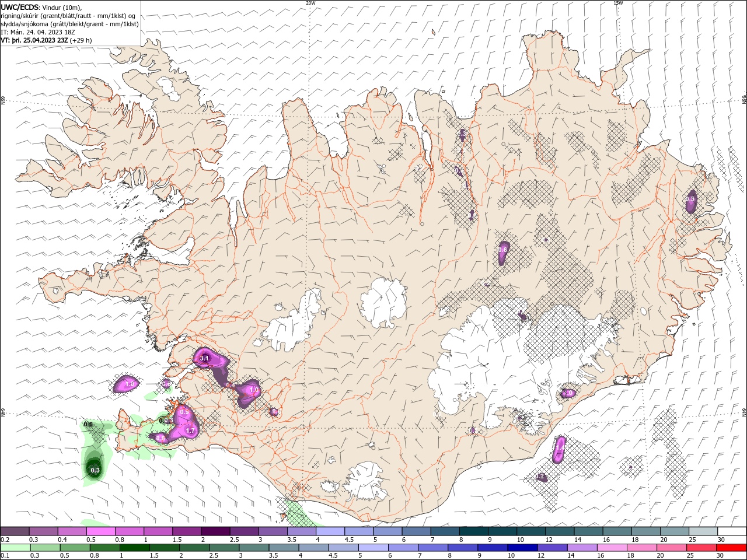Click the 'rigning/skúrir' legend description line
The height and width of the screenshot is (560, 747).
tap(68, 16)
